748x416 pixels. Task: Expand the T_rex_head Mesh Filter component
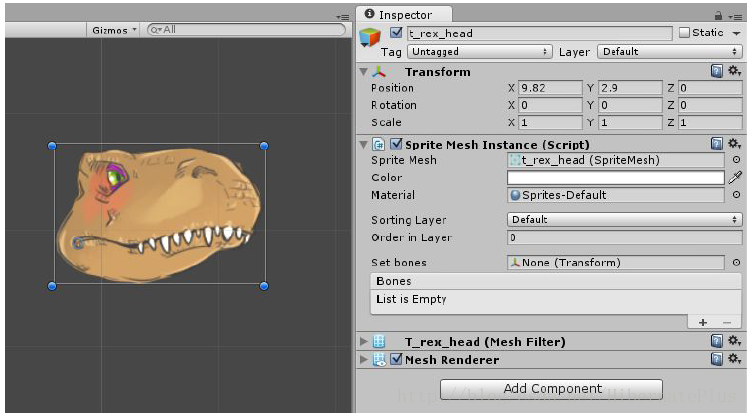tap(364, 342)
